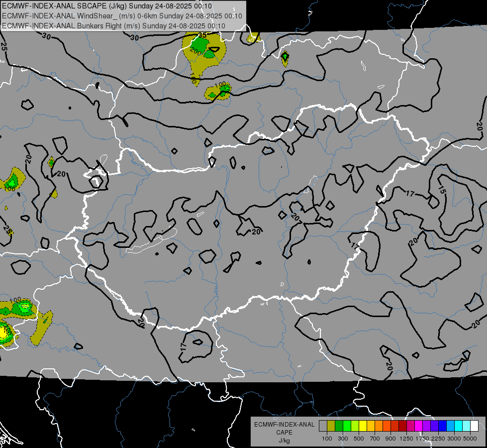Select the purple 1750 legend swatch
Viewport: 487px width, 448px height.
(427, 426)
